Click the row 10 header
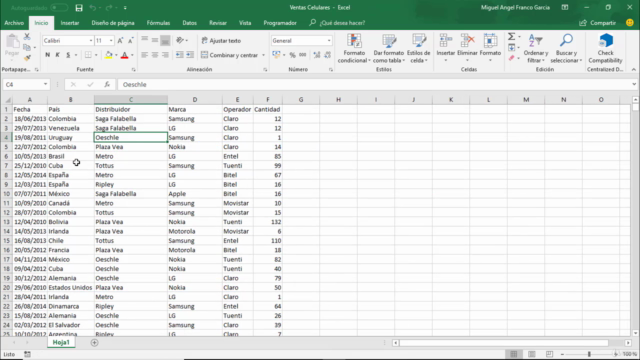This screenshot has height=360, width=640. (6, 194)
